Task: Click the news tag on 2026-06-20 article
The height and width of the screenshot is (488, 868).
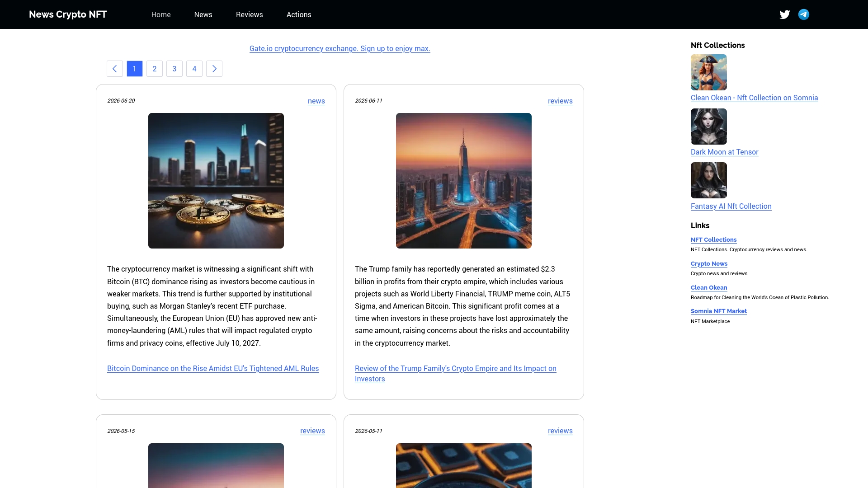Action: (316, 101)
